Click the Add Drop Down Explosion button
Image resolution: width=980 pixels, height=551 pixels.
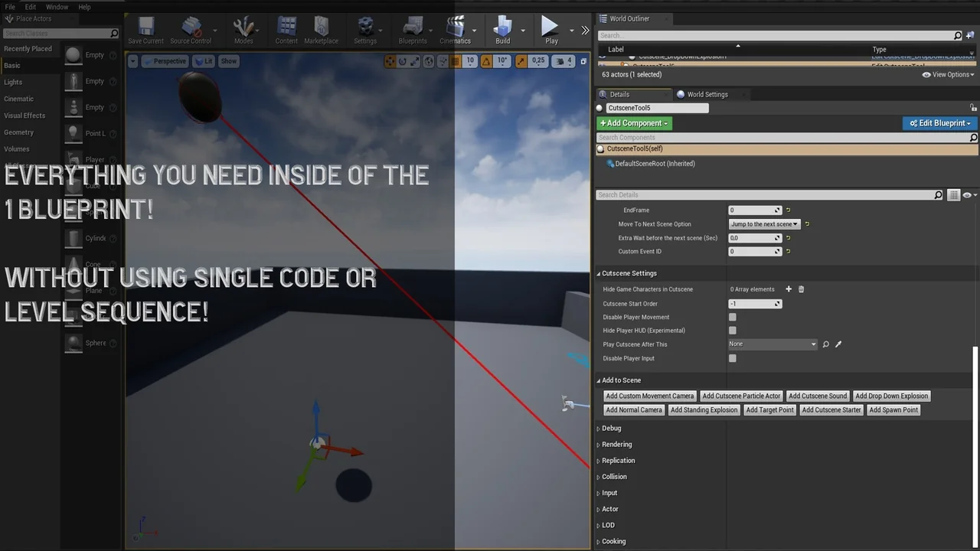[891, 396]
